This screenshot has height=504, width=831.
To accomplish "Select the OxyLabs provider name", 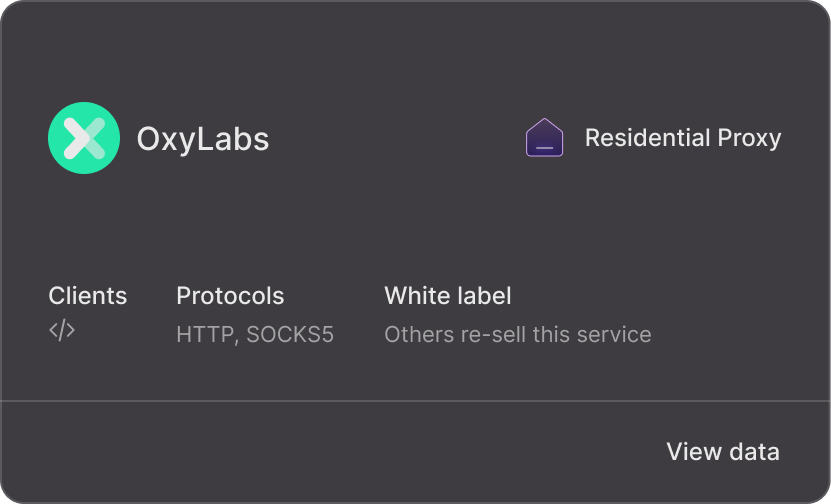I will [203, 139].
